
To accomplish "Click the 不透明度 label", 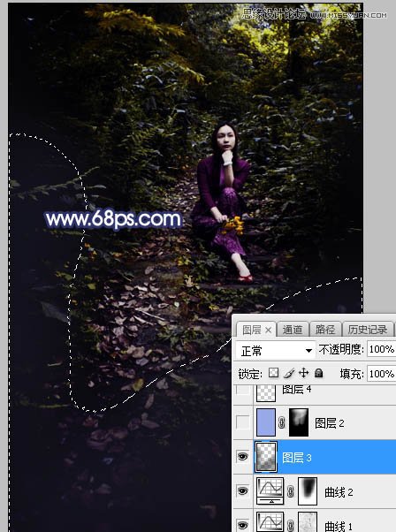I will click(x=341, y=349).
